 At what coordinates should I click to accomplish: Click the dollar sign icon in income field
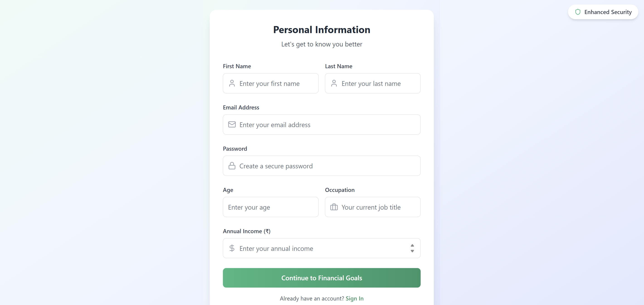232,248
